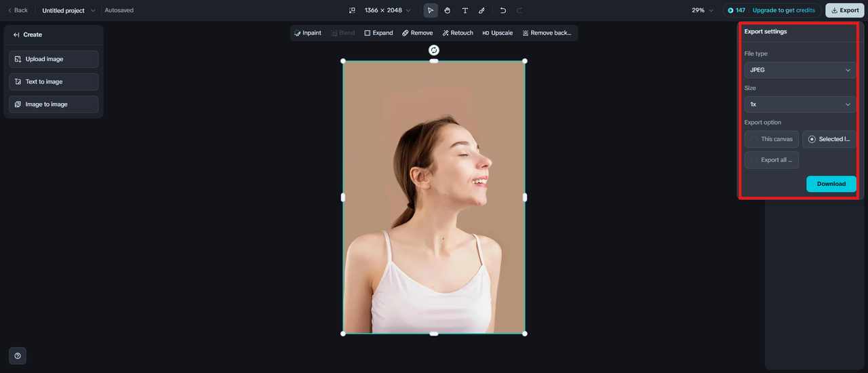Choose the Inpaint tool
Screen dimensions: 868x373
coord(308,33)
